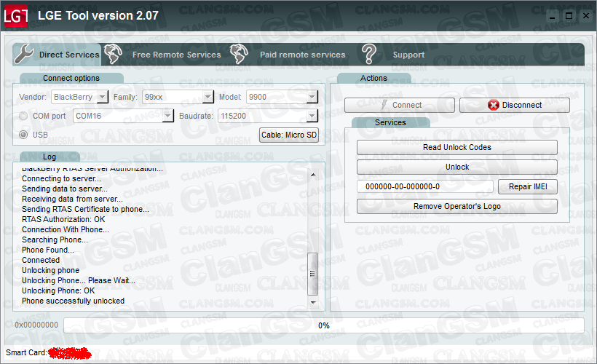Click the 0x00000000 status value
Screen dimensions: 597x364
tap(36, 325)
